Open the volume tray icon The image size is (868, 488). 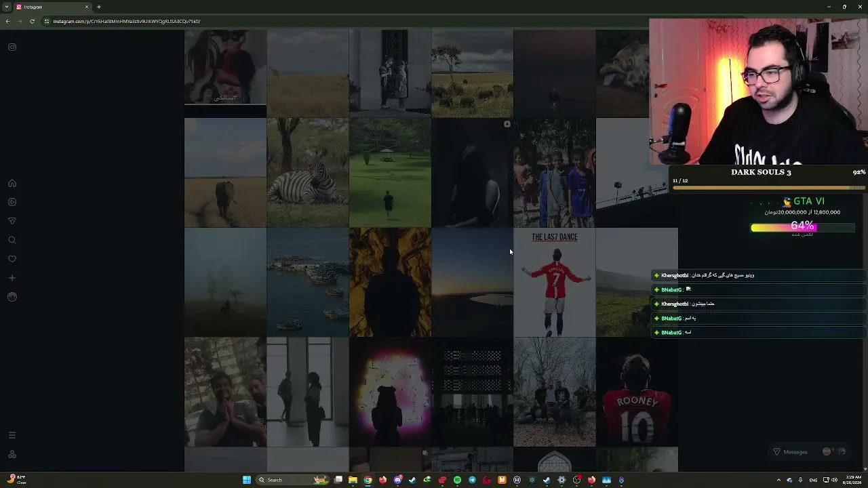833,480
